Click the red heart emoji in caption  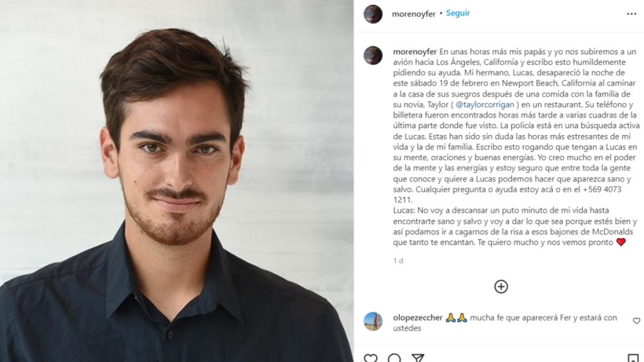coord(621,242)
